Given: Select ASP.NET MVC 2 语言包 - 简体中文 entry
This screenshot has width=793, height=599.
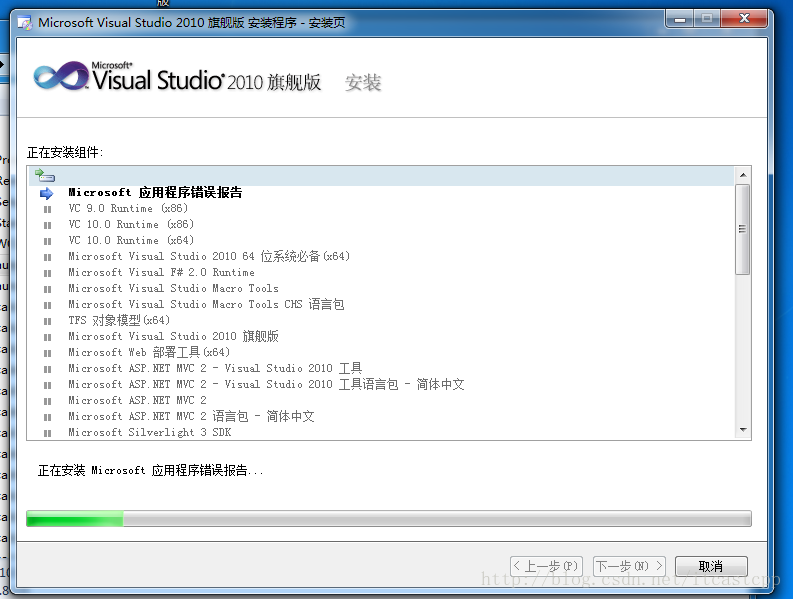Looking at the screenshot, I should [x=191, y=416].
